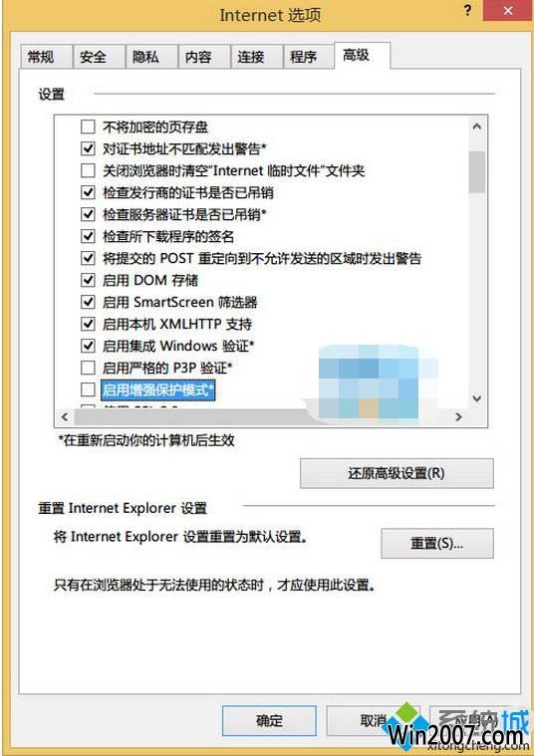Image resolution: width=534 pixels, height=756 pixels.
Task: Confirm with the 确定 button
Action: [x=269, y=721]
